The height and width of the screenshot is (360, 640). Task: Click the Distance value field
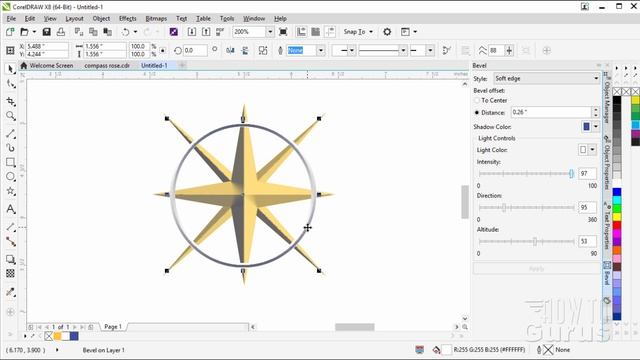[551, 112]
